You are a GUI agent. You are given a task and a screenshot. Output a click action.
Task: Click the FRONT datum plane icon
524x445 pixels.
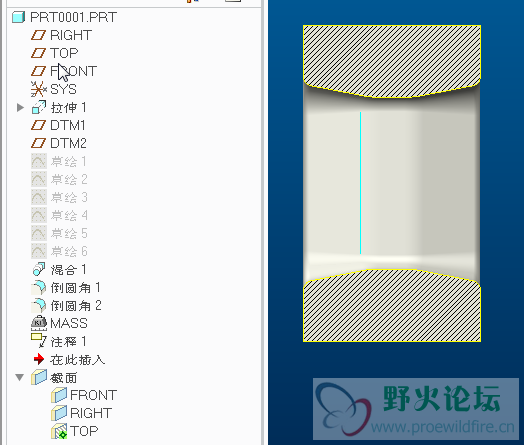(38, 71)
